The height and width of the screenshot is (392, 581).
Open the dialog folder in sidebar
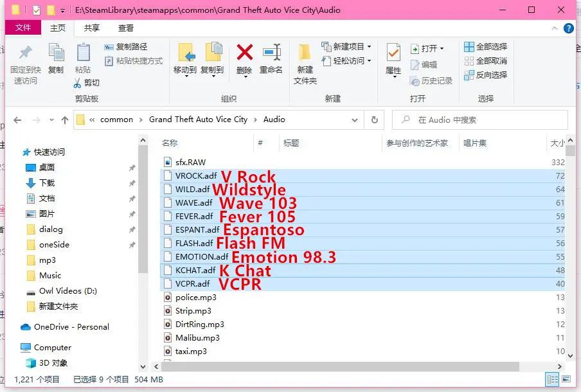click(51, 229)
